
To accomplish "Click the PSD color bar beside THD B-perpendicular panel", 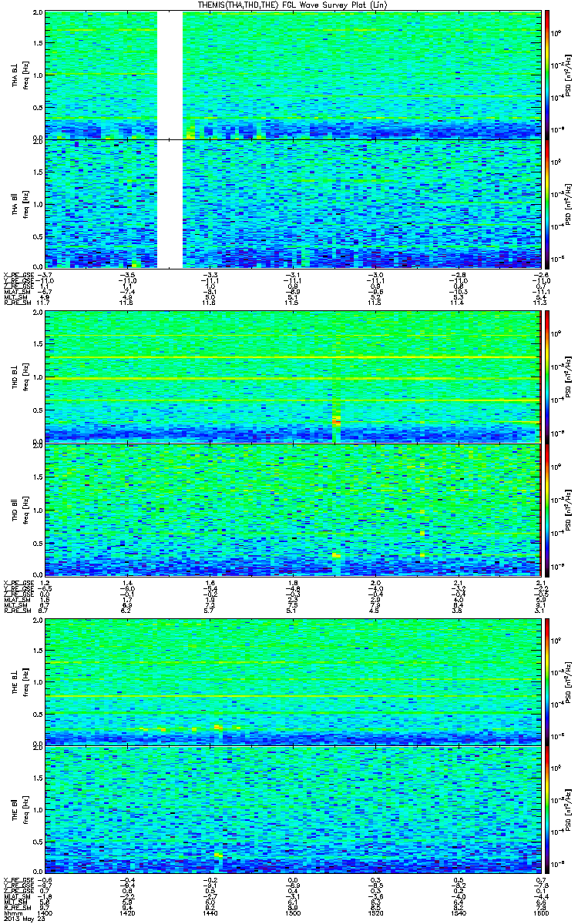I will pyautogui.click(x=547, y=377).
